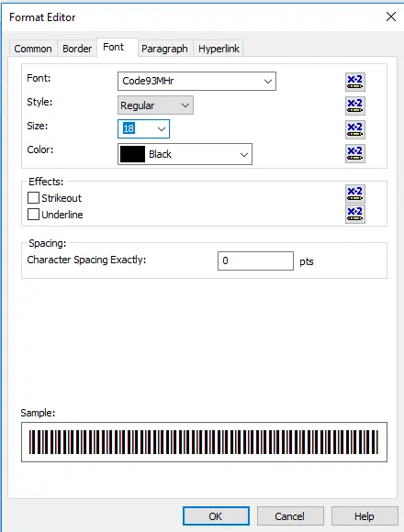Open the Color formula editor button
The width and height of the screenshot is (404, 532).
pyautogui.click(x=355, y=154)
